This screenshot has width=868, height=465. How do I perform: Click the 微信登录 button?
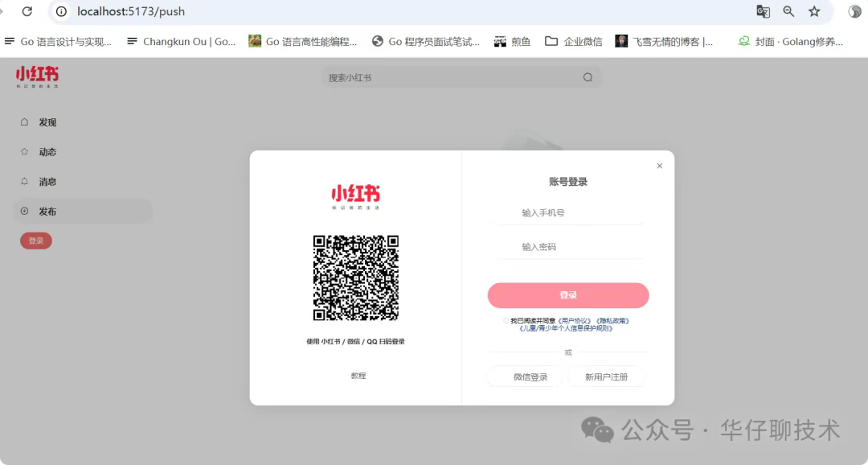pyautogui.click(x=524, y=377)
